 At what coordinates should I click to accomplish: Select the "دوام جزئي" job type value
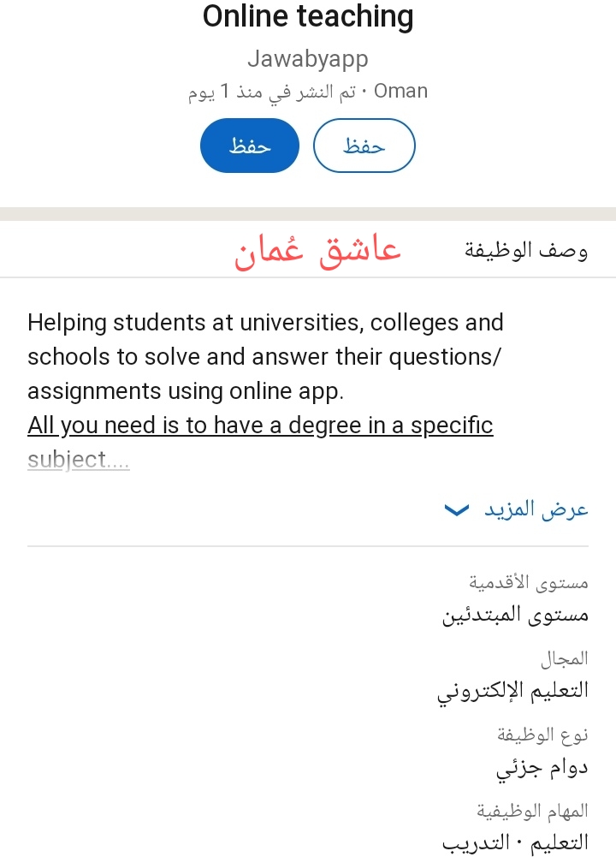pos(542,768)
